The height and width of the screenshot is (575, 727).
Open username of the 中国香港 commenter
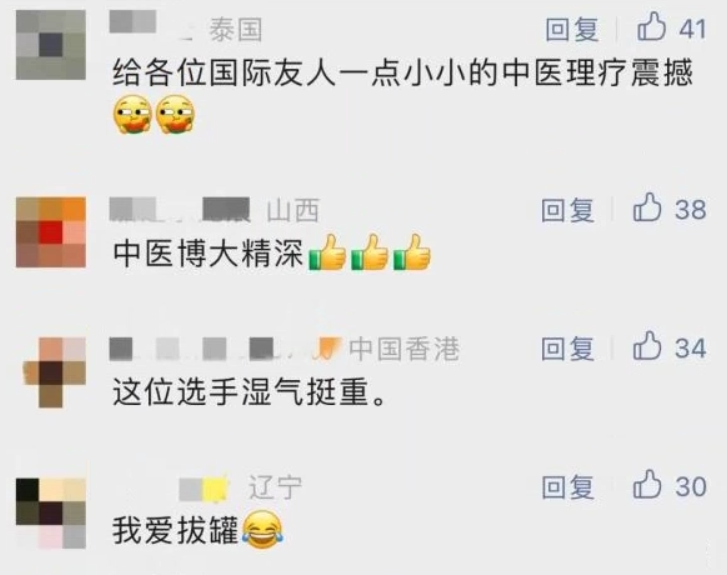point(226,349)
